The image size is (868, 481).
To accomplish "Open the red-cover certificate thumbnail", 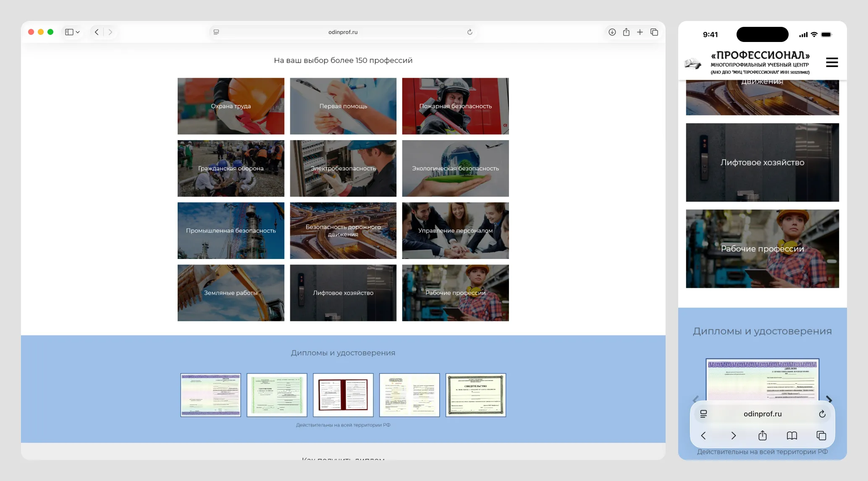I will pyautogui.click(x=343, y=395).
